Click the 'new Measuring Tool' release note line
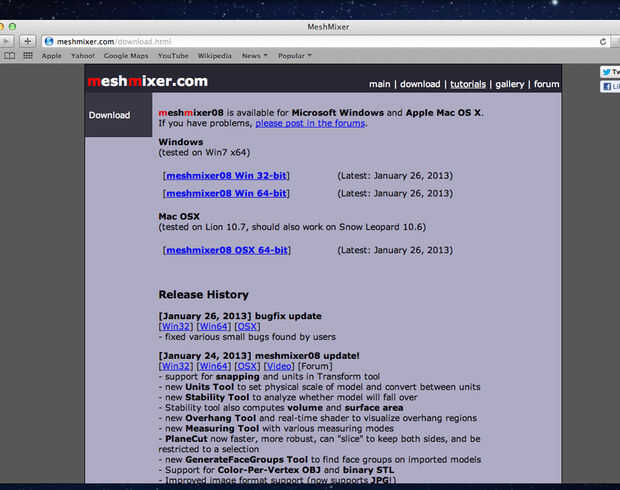620x490 pixels. (276, 428)
